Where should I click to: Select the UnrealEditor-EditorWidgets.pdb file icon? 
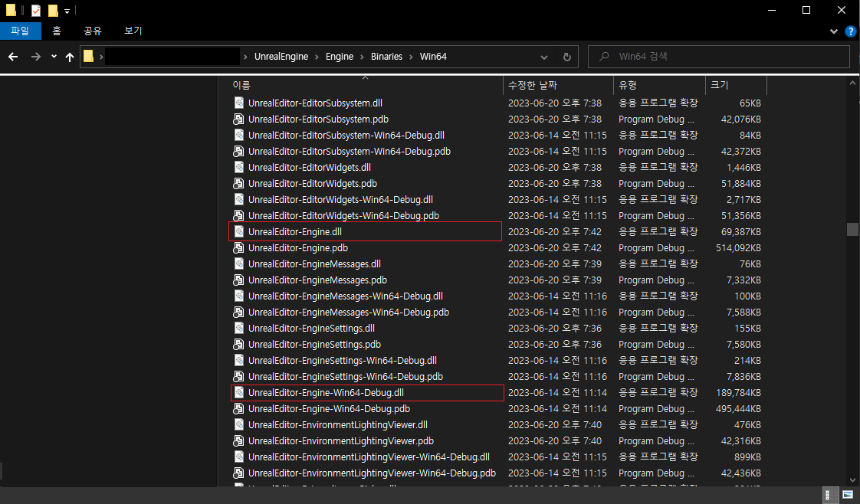tap(238, 183)
